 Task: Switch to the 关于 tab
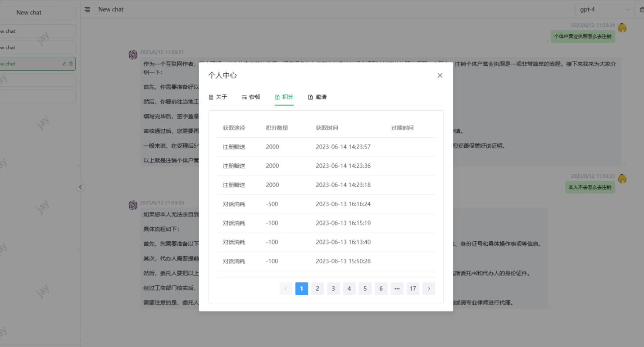click(x=218, y=97)
